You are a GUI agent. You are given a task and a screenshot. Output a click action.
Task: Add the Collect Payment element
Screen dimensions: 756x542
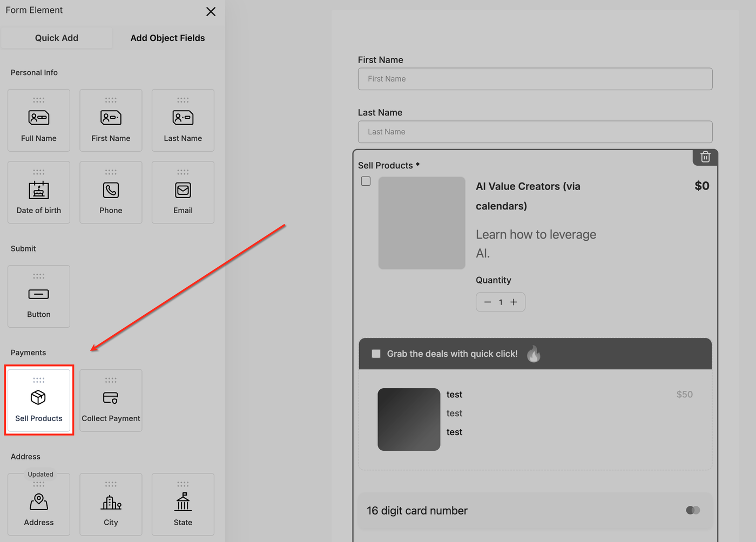tap(111, 401)
